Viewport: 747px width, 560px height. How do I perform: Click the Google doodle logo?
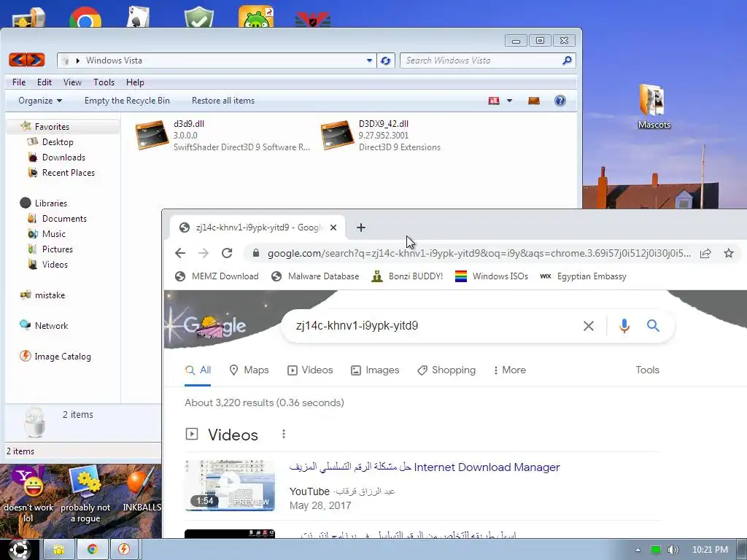pyautogui.click(x=214, y=326)
